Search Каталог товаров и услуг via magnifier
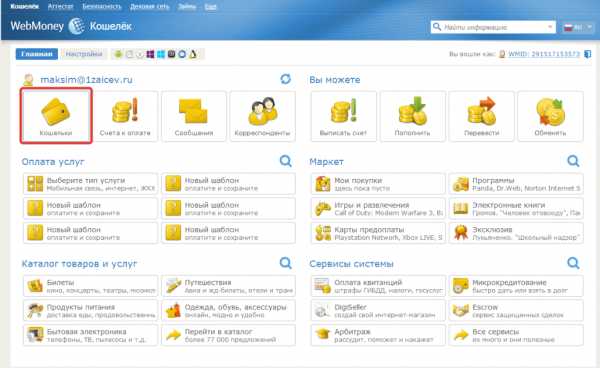 pyautogui.click(x=285, y=263)
